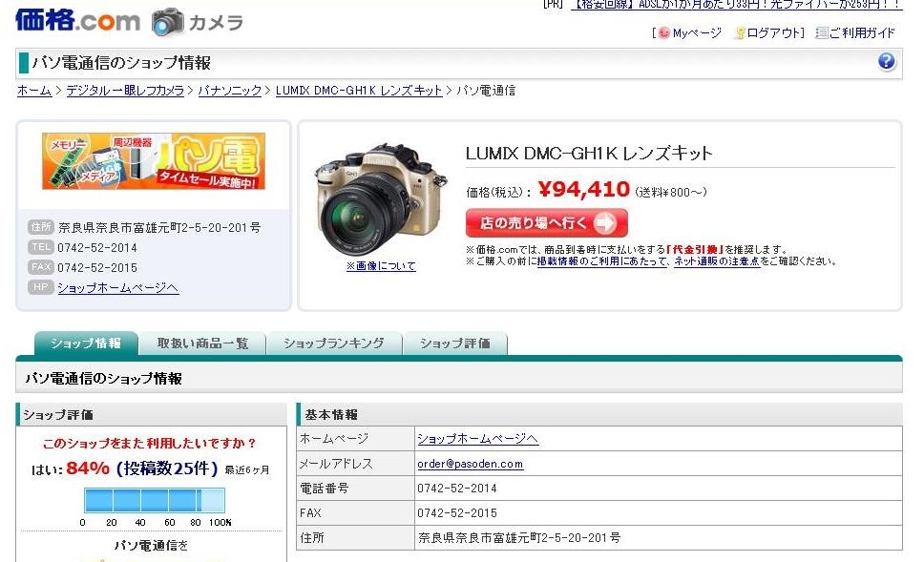Select the ショップ情報 tab
Viewport: 924px width, 562px height.
click(86, 343)
